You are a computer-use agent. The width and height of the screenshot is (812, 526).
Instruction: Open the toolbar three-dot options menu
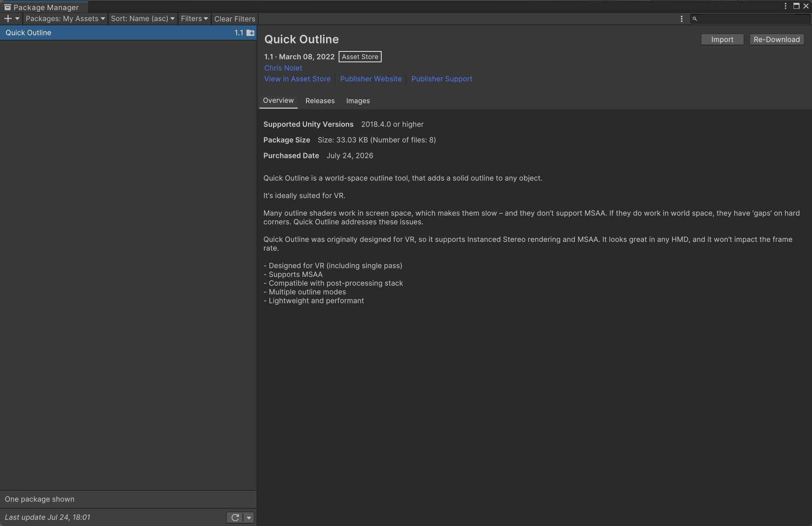[x=681, y=19]
